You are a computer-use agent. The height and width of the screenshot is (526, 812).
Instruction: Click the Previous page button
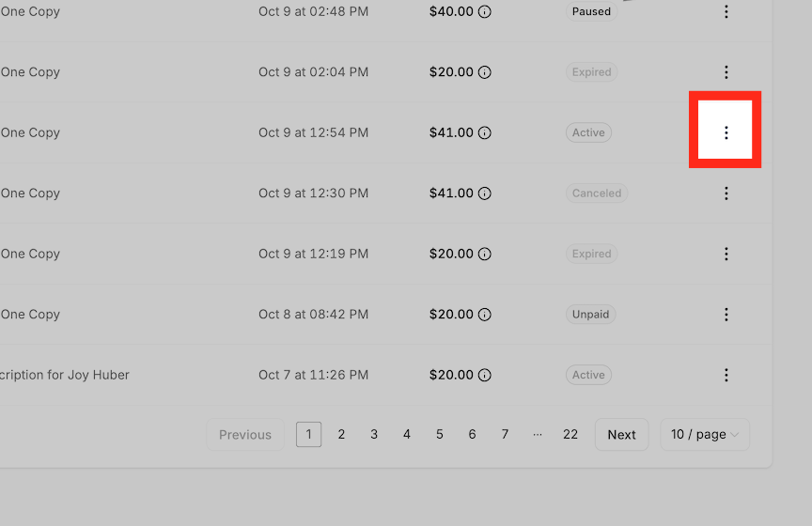pos(245,434)
